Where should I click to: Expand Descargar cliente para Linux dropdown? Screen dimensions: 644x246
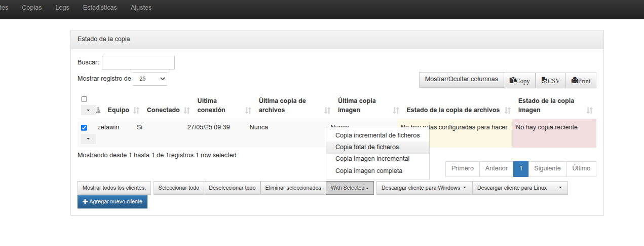point(519,188)
